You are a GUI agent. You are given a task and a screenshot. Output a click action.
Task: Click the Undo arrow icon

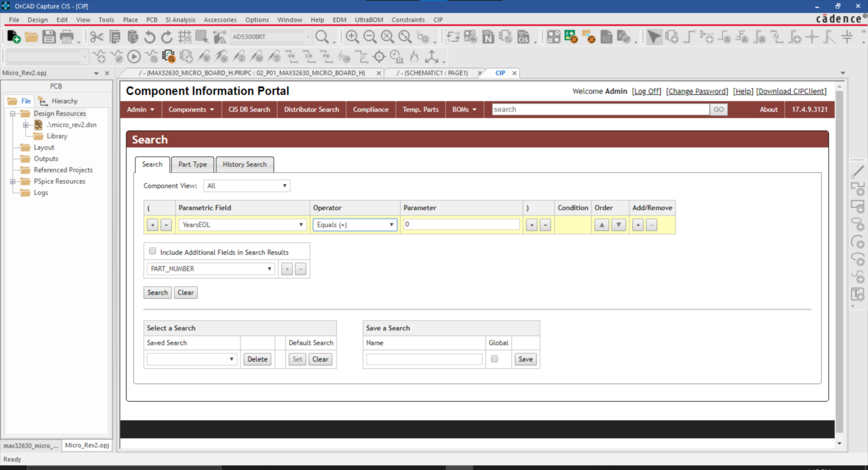[x=149, y=37]
